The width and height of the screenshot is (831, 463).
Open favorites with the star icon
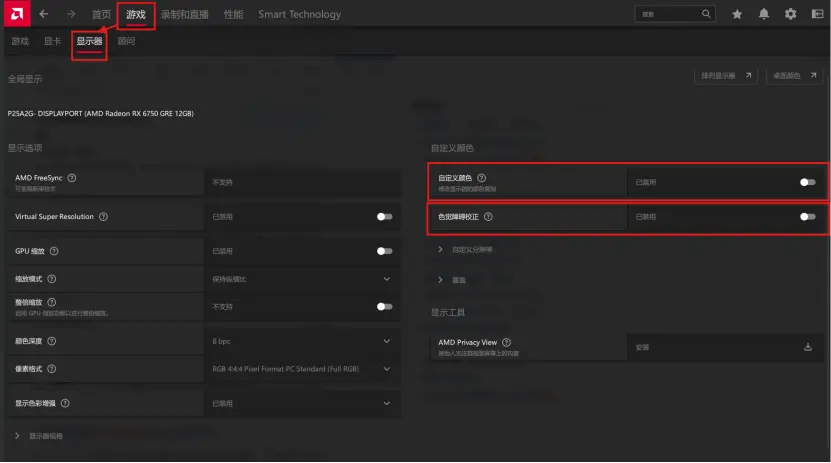[x=737, y=14]
